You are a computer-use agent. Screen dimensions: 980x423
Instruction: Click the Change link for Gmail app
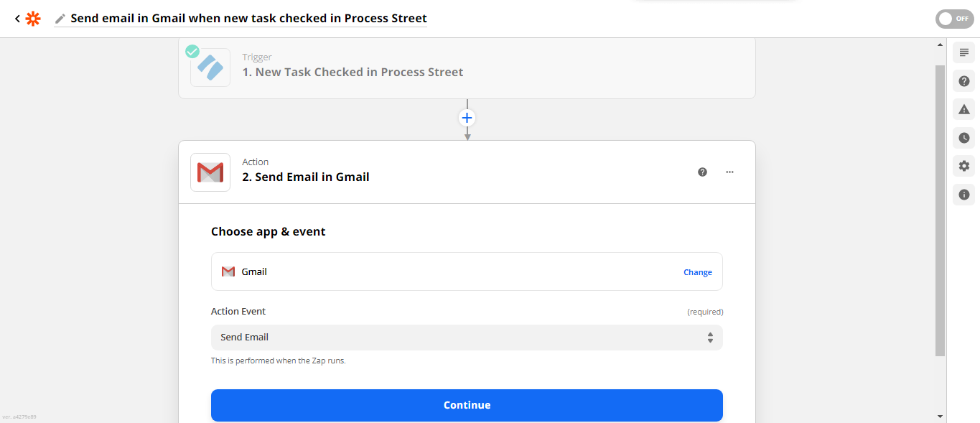point(697,272)
